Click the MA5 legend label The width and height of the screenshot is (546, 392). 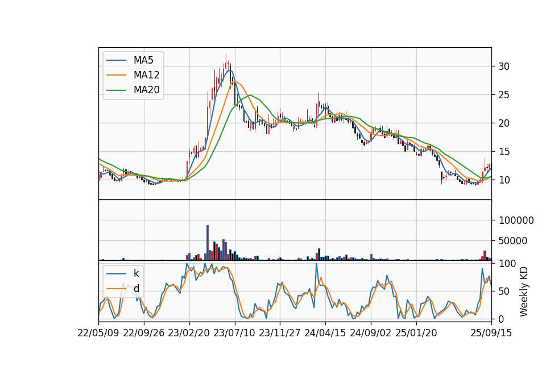click(143, 60)
